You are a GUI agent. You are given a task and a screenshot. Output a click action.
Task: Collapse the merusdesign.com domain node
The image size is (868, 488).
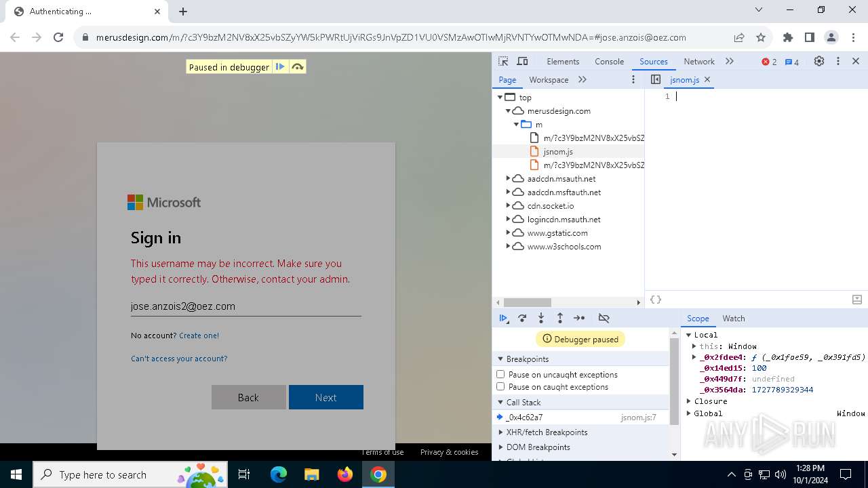click(x=508, y=110)
